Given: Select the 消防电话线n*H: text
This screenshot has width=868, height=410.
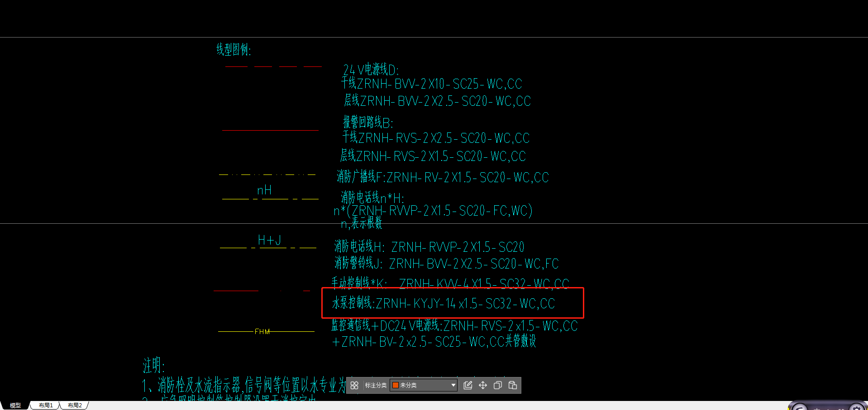Looking at the screenshot, I should pos(372,198).
